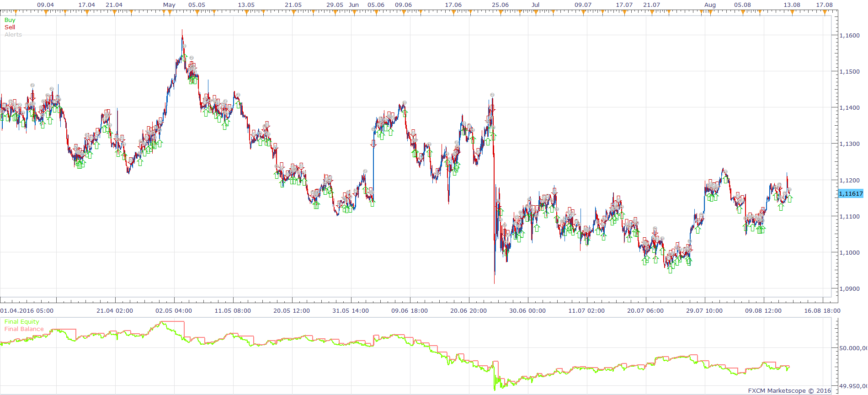Click the timeline marker beneath 21.05
The height and width of the screenshot is (395, 868).
tap(293, 13)
